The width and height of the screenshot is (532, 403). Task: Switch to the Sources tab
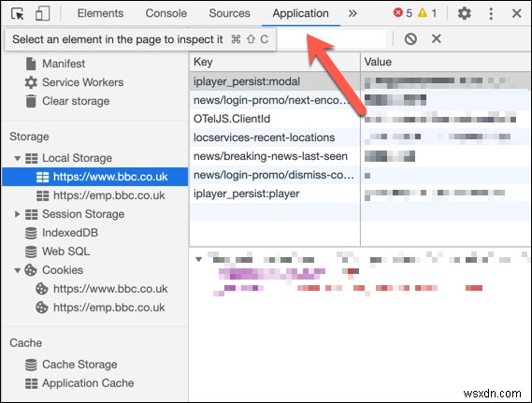coord(229,13)
